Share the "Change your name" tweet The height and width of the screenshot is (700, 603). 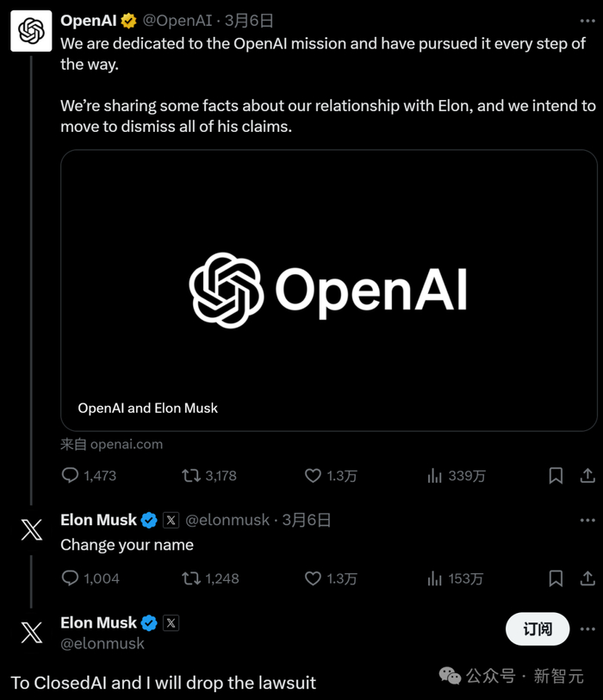pos(587,578)
